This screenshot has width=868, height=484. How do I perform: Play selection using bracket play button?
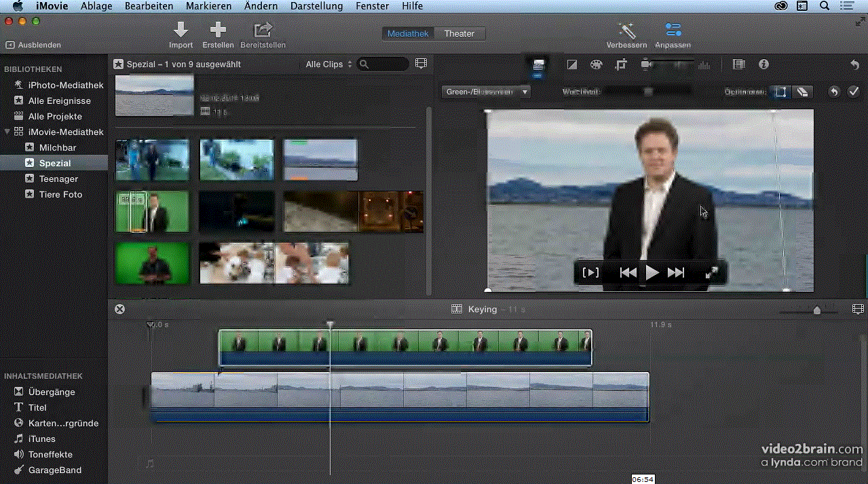point(591,273)
